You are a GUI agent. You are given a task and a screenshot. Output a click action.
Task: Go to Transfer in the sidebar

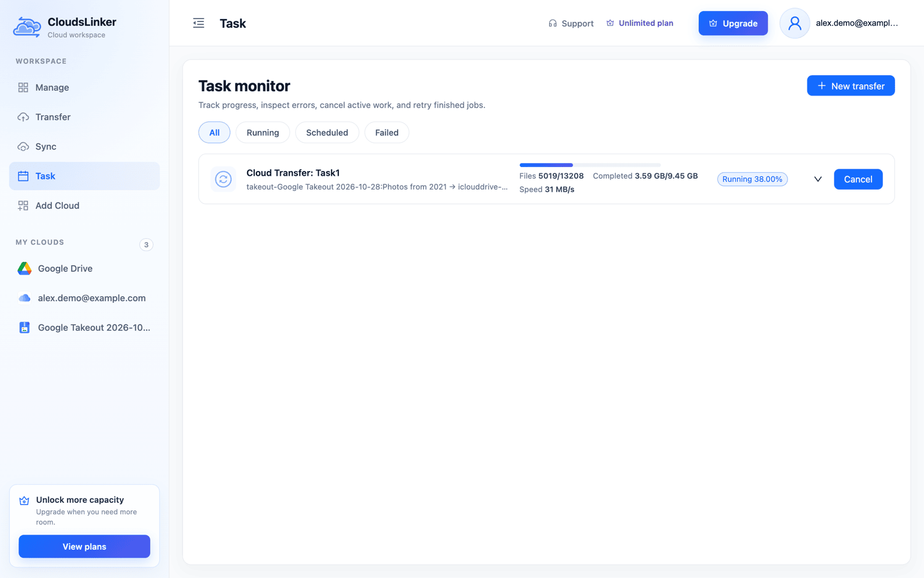84,117
